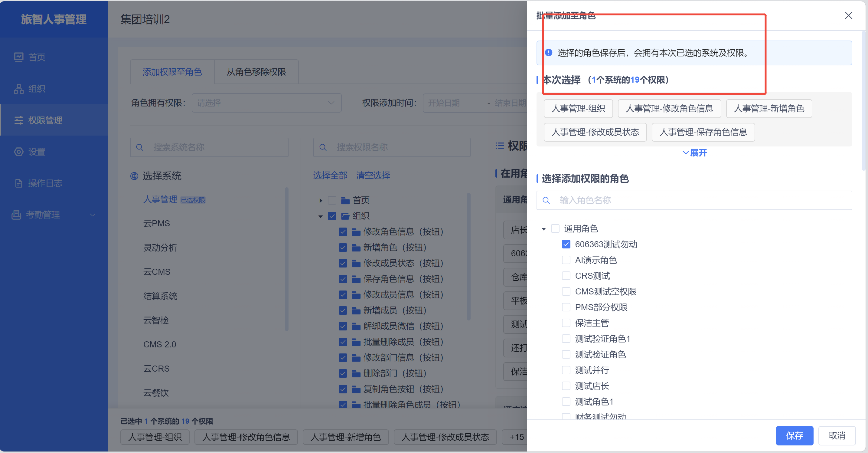Click the folder icon of 修改角色信息（按钮）
The height and width of the screenshot is (453, 868).
(x=356, y=232)
